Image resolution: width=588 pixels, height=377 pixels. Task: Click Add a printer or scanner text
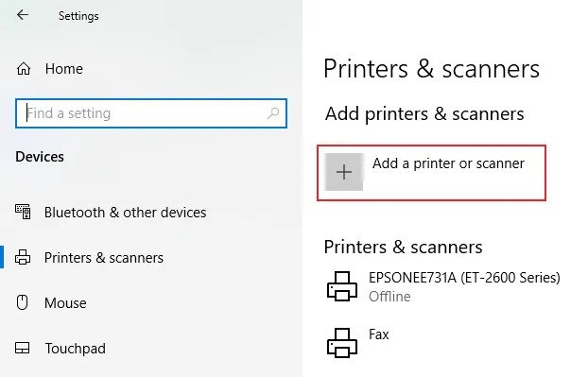448,163
